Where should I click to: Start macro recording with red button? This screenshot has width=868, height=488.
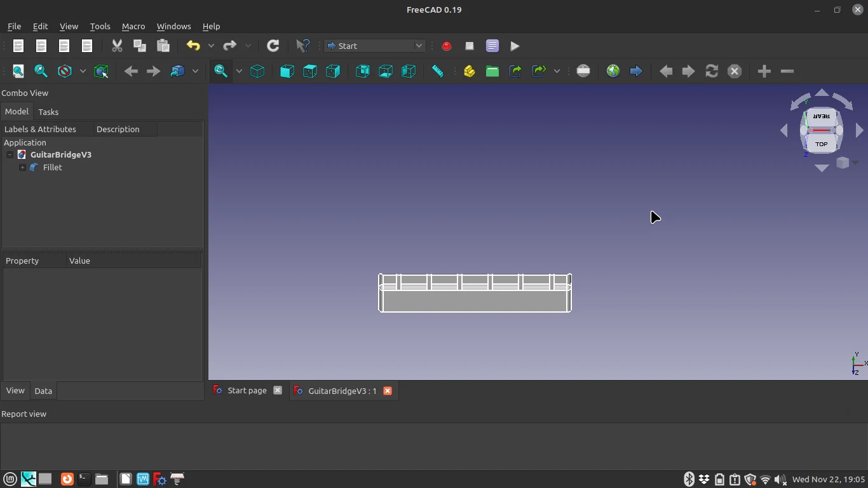447,46
